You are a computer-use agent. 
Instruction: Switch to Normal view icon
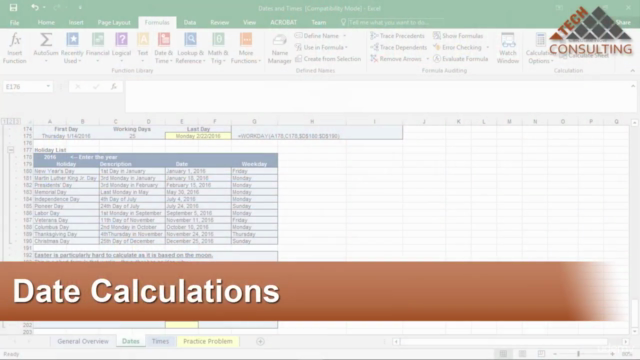pyautogui.click(x=503, y=354)
